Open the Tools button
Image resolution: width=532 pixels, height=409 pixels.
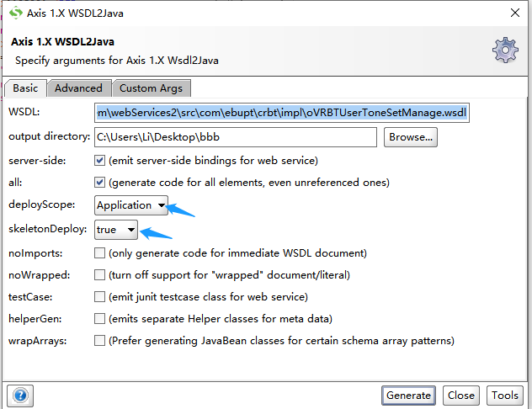505,395
